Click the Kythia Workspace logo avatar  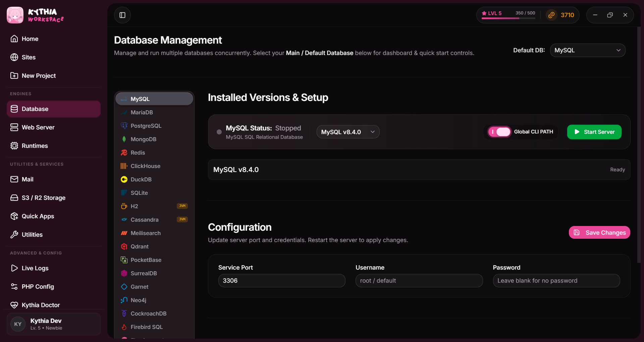[15, 15]
